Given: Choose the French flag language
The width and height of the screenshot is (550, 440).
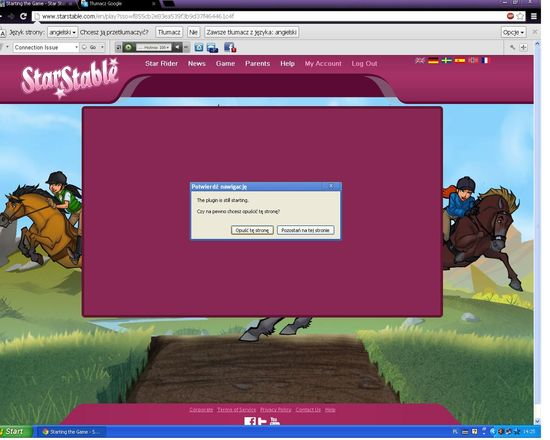Looking at the screenshot, I should tap(485, 60).
